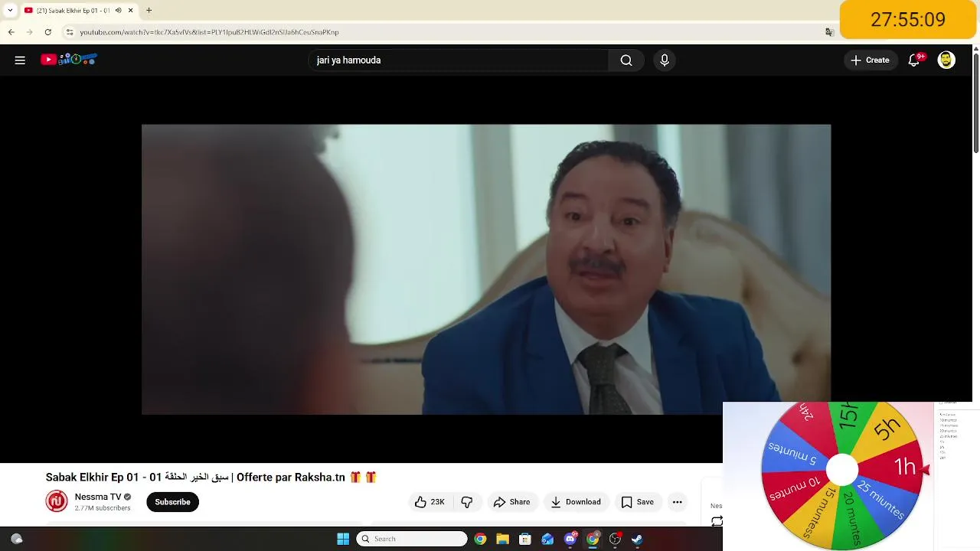
Task: Open Discord from the taskbar
Action: (570, 539)
